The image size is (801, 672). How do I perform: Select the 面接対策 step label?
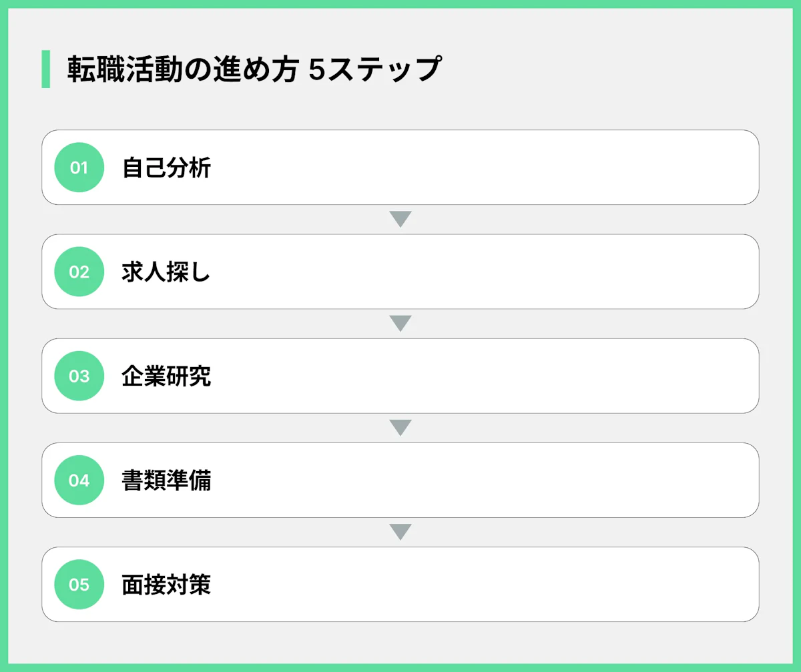click(166, 585)
